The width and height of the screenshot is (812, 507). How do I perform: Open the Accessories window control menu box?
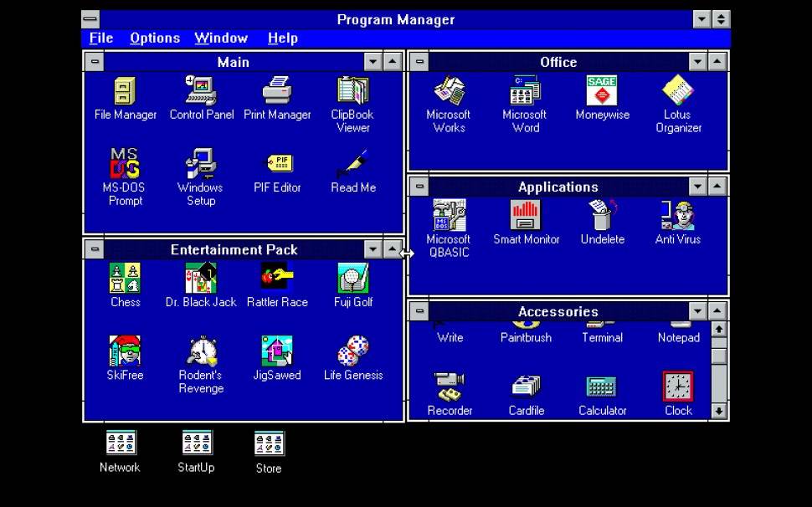[x=419, y=311]
